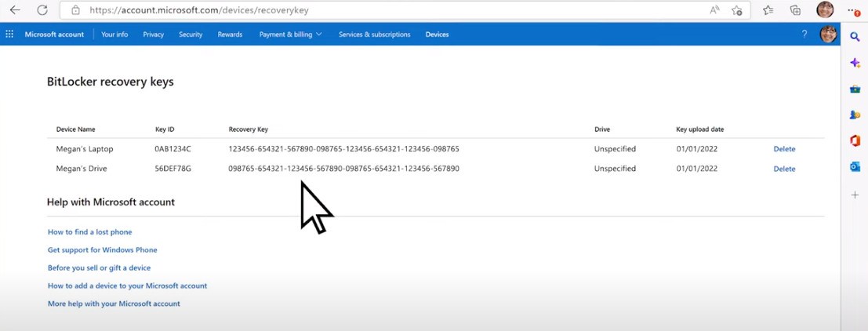Image resolution: width=868 pixels, height=331 pixels.
Task: Select recovery key starting 098765-654321
Action: pyautogui.click(x=343, y=169)
